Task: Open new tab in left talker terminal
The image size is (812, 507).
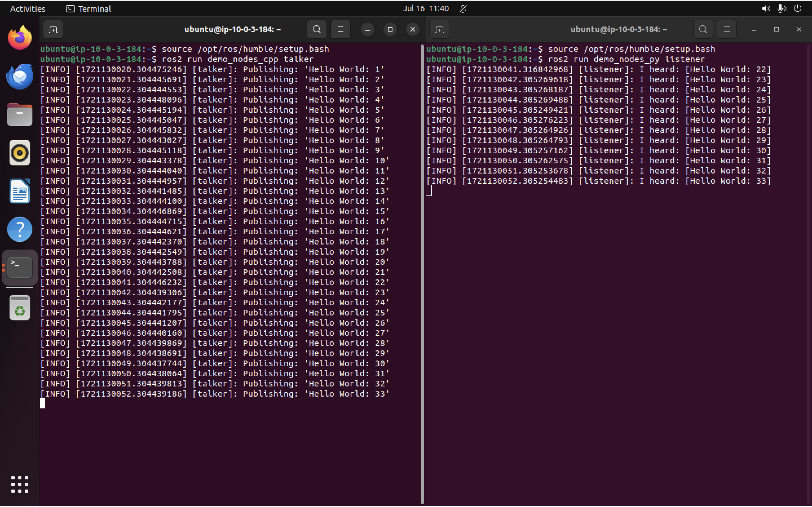Action: pos(53,30)
